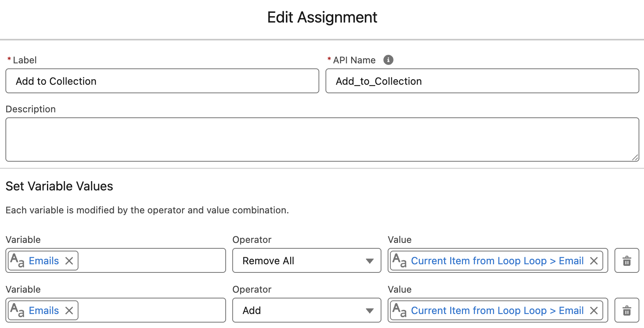Click the Emails pill in first Variable row
The width and height of the screenshot is (644, 328).
pyautogui.click(x=44, y=261)
